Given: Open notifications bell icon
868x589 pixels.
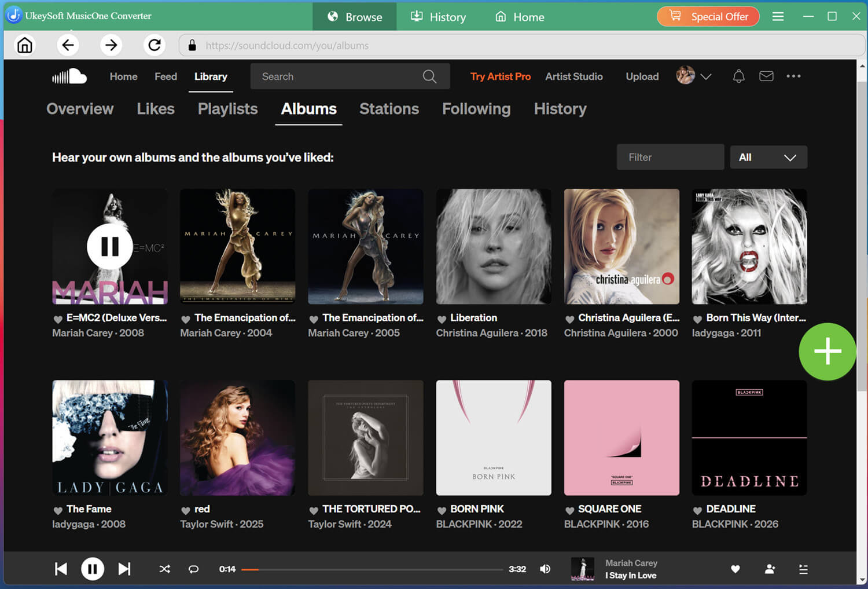Looking at the screenshot, I should point(739,76).
